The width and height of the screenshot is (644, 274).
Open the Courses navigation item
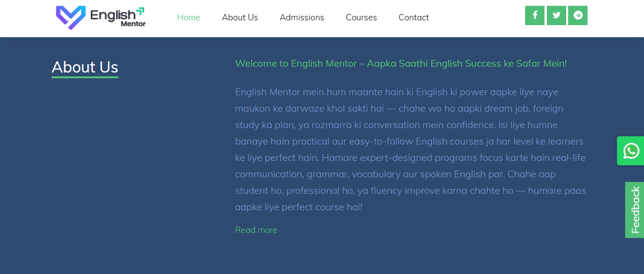[361, 17]
